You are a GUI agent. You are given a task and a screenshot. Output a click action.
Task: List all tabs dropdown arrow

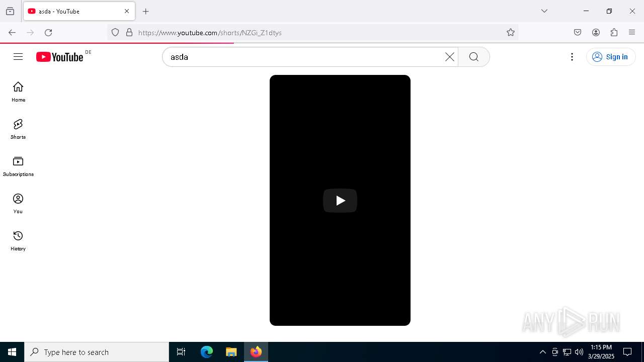click(x=544, y=11)
